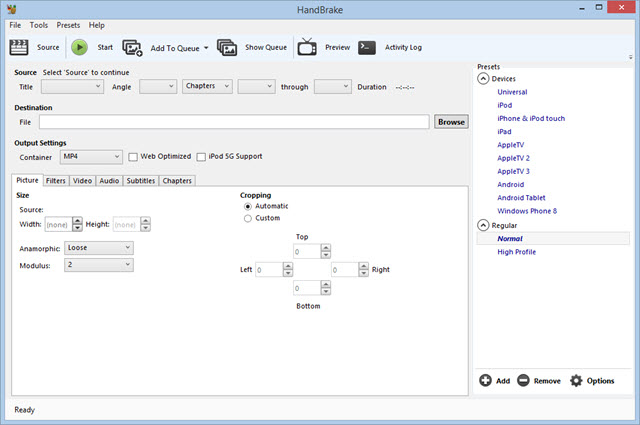Enable the Web Optimized checkbox
640x425 pixels.
tap(133, 157)
